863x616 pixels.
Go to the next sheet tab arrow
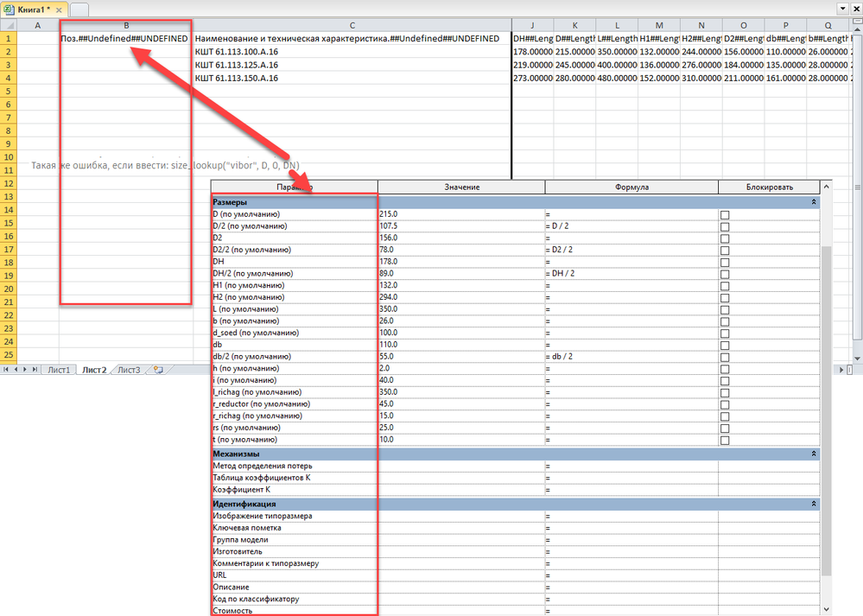(25, 370)
